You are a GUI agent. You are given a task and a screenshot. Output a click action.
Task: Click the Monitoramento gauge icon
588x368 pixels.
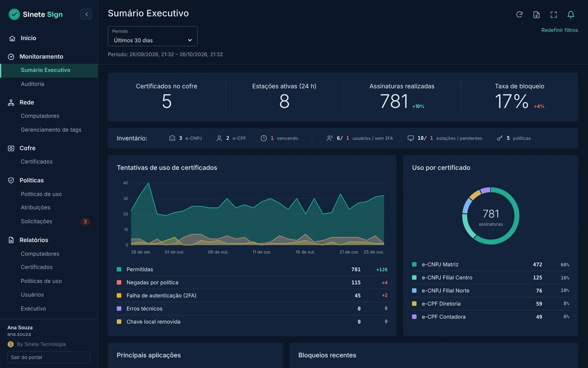[x=11, y=57]
